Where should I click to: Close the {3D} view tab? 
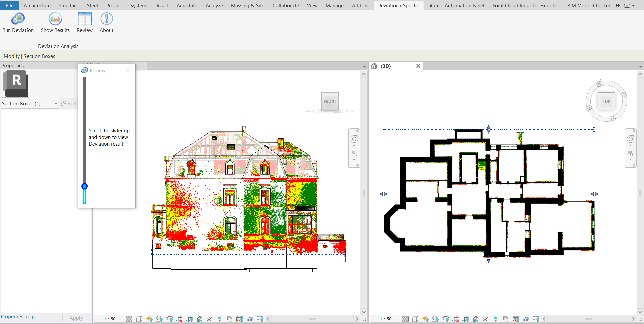(x=418, y=66)
